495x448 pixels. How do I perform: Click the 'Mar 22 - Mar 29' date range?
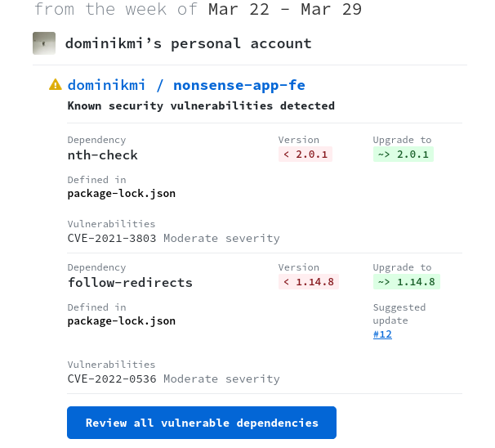[x=285, y=10]
